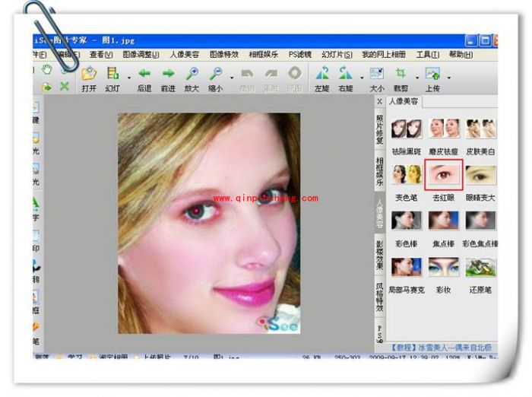
Task: Switch to the 照片修复 side tab
Action: click(x=379, y=129)
